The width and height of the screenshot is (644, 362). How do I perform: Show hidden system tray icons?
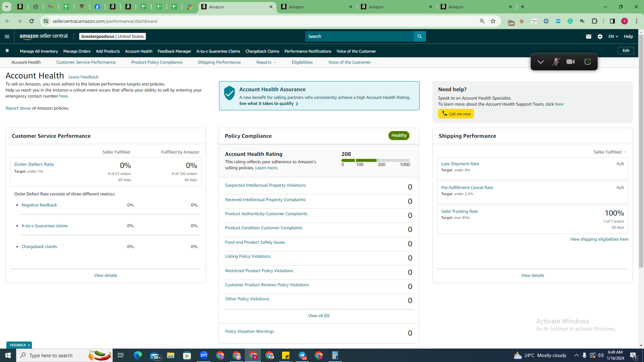[576, 355]
